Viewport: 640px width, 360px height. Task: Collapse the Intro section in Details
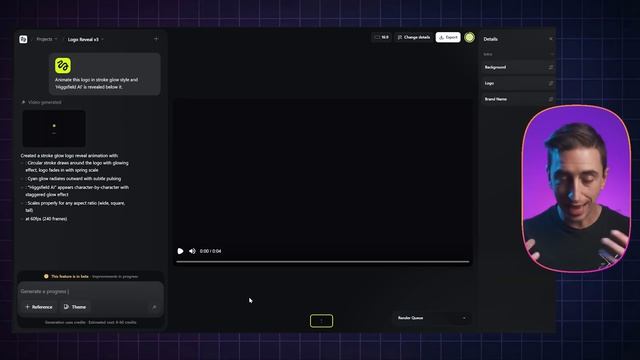tap(551, 54)
